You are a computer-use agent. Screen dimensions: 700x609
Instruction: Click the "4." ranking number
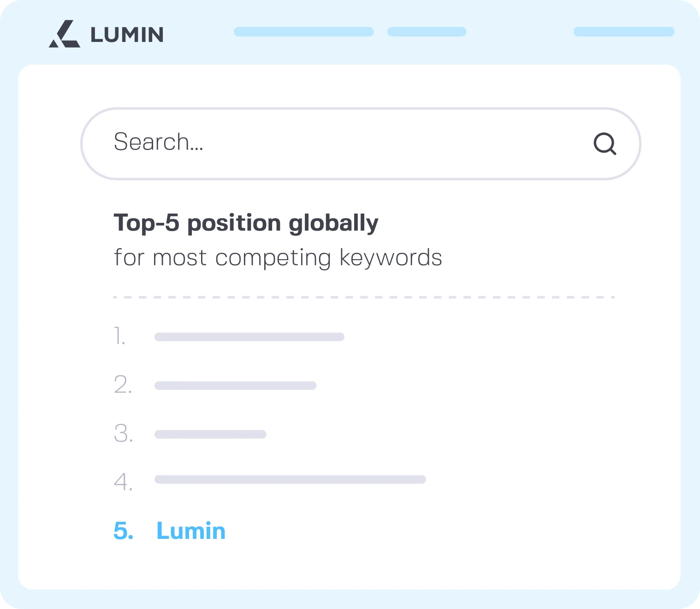point(123,482)
